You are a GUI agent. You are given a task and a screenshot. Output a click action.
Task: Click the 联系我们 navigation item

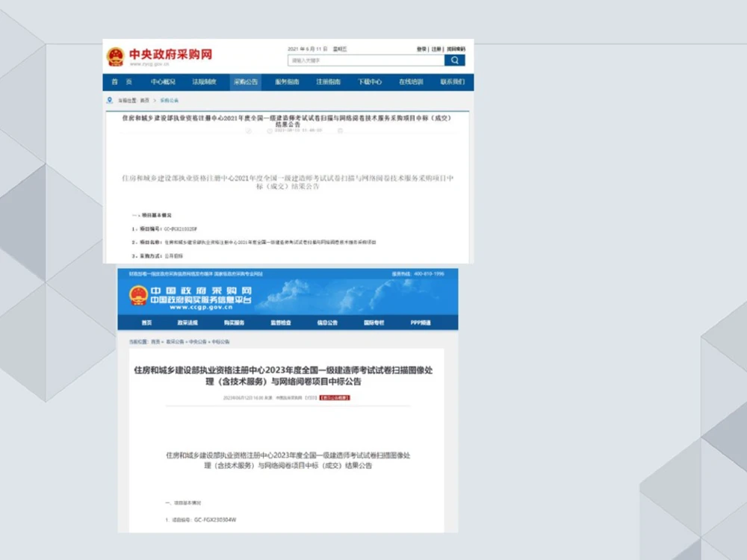pos(452,82)
